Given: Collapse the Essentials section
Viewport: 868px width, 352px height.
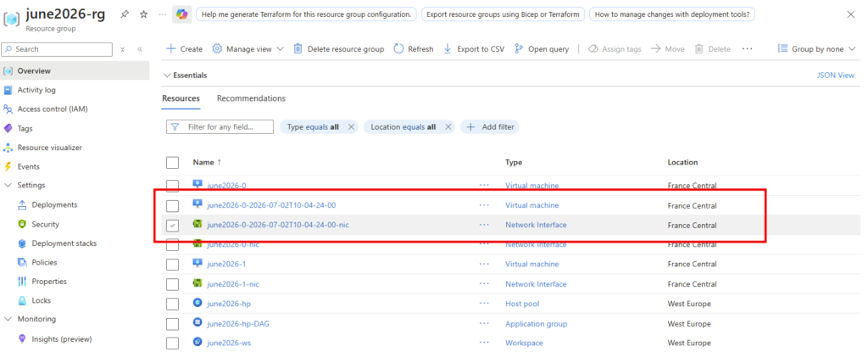Looking at the screenshot, I should click(167, 75).
